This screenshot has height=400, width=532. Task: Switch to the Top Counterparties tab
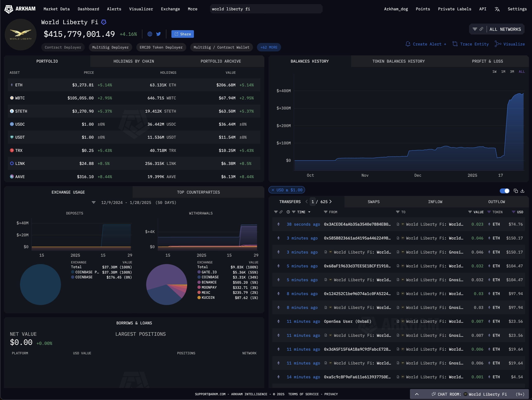tap(198, 192)
